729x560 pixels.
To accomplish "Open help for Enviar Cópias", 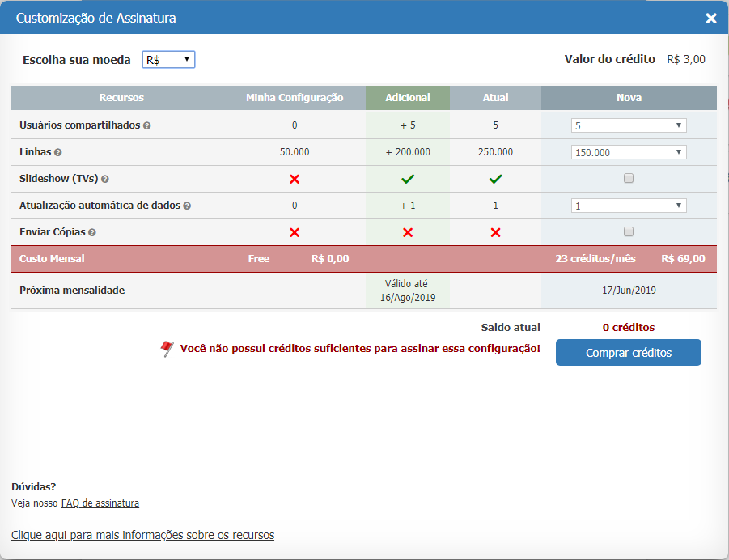I will point(92,232).
